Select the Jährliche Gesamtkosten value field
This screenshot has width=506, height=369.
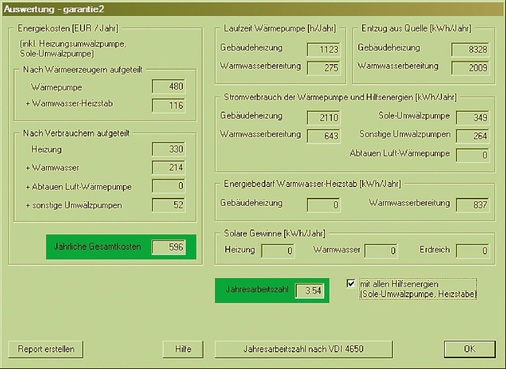(x=169, y=247)
